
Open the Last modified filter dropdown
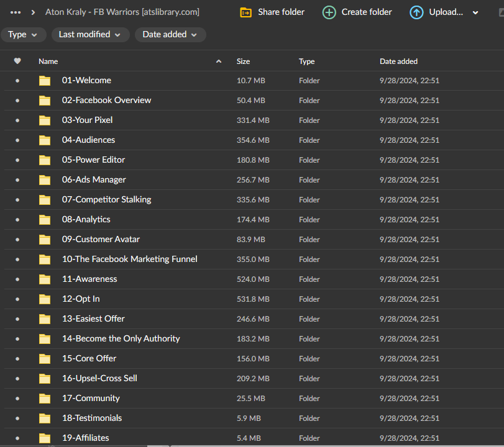tap(90, 35)
